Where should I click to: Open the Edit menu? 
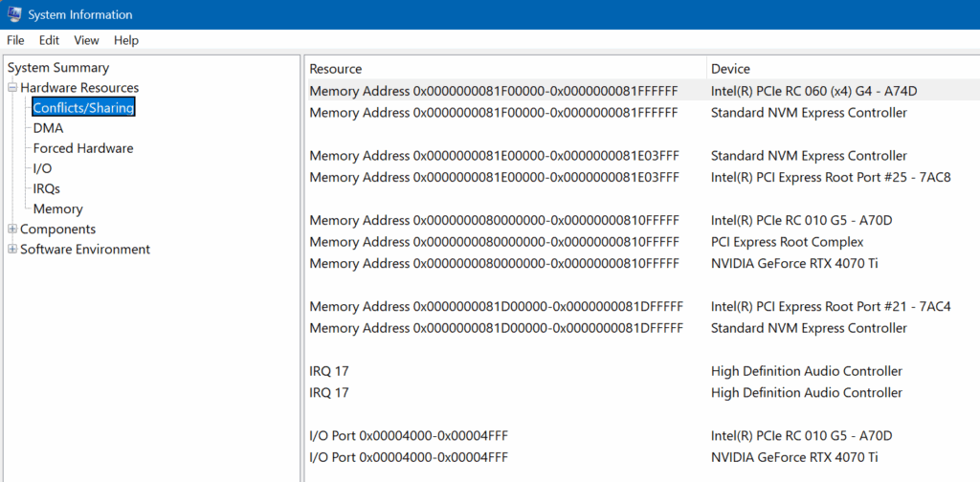[x=49, y=40]
